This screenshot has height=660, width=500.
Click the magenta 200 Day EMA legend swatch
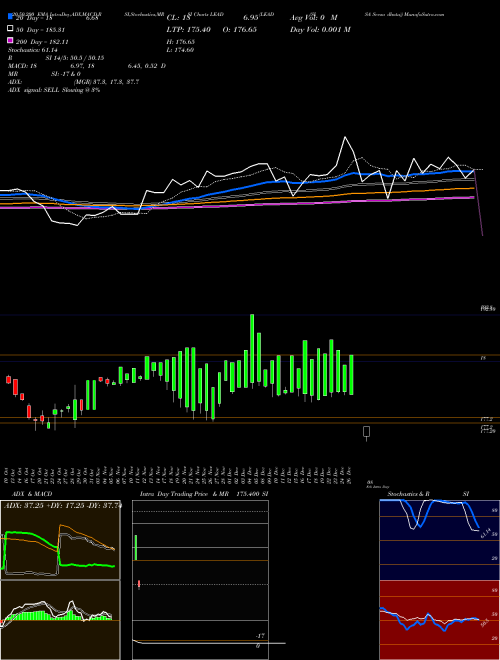tap(11, 41)
